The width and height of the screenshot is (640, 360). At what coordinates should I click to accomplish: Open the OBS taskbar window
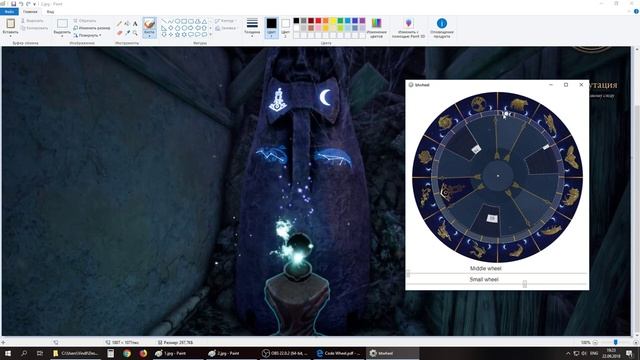(x=285, y=353)
